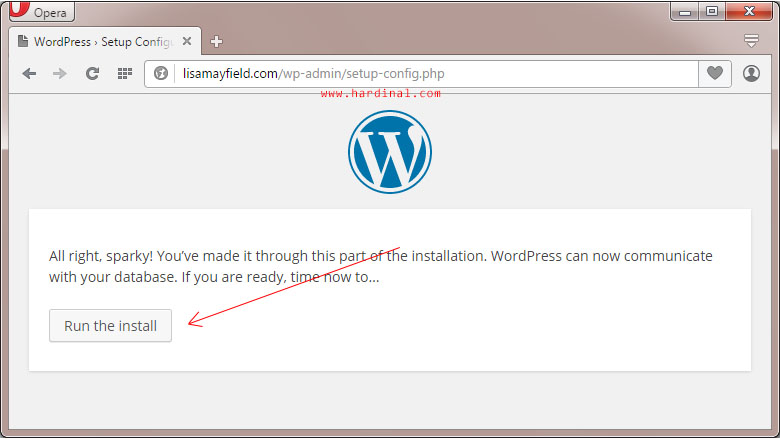The width and height of the screenshot is (780, 439).
Task: Maximize the Opera window
Action: (712, 11)
